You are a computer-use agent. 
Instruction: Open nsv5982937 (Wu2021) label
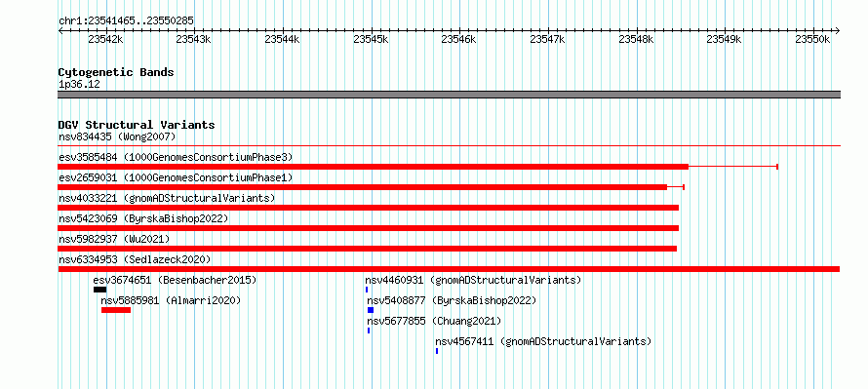tap(114, 239)
